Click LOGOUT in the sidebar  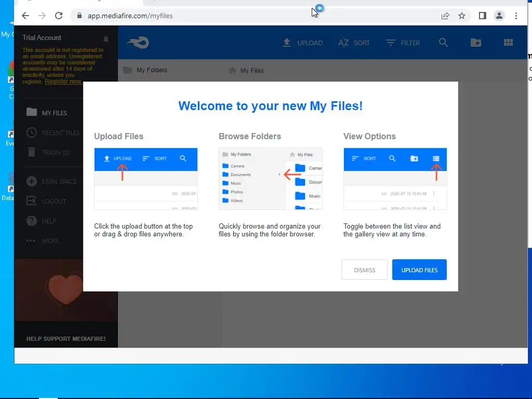click(46, 201)
